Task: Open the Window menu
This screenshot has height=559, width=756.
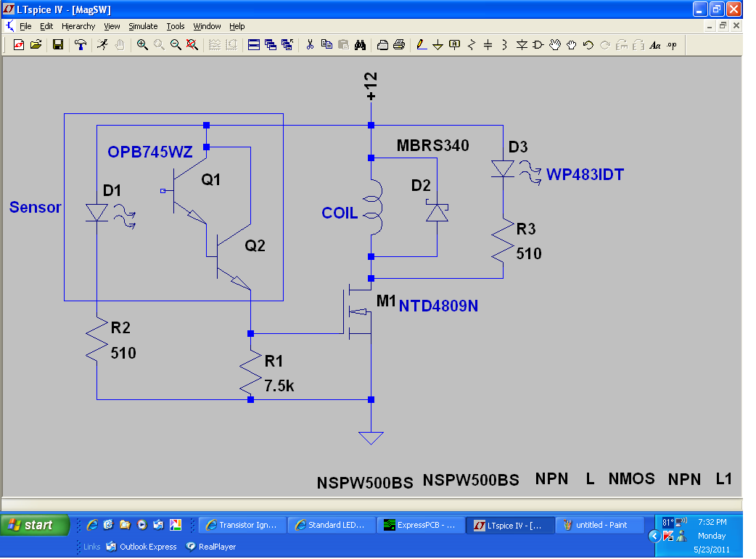Action: click(207, 26)
